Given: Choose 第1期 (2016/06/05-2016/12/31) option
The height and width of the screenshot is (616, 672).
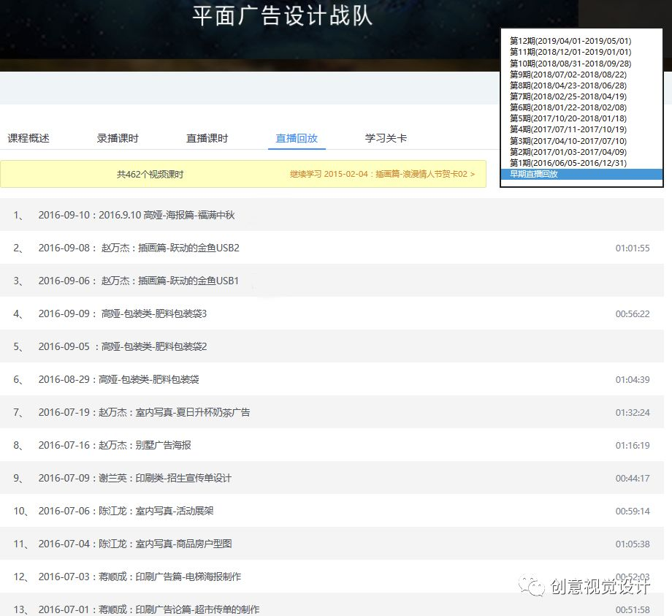Looking at the screenshot, I should [568, 163].
